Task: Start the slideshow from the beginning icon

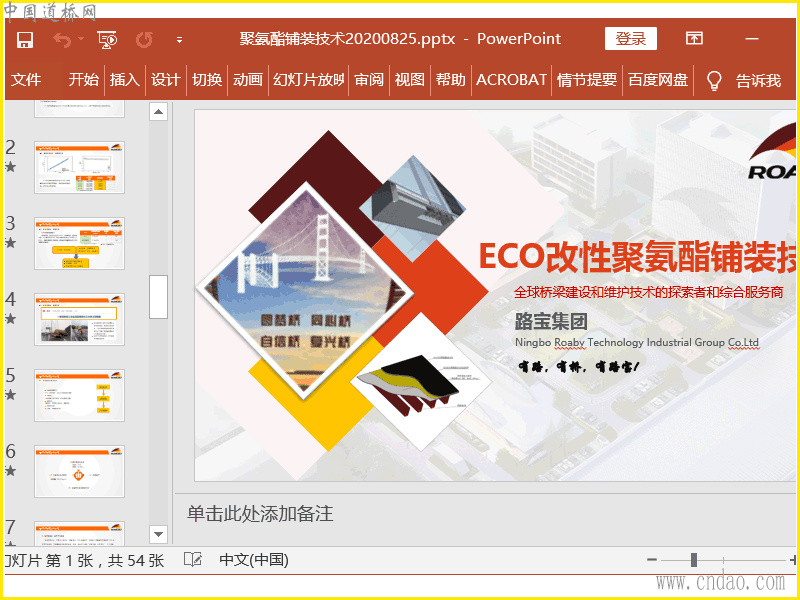Action: 107,39
